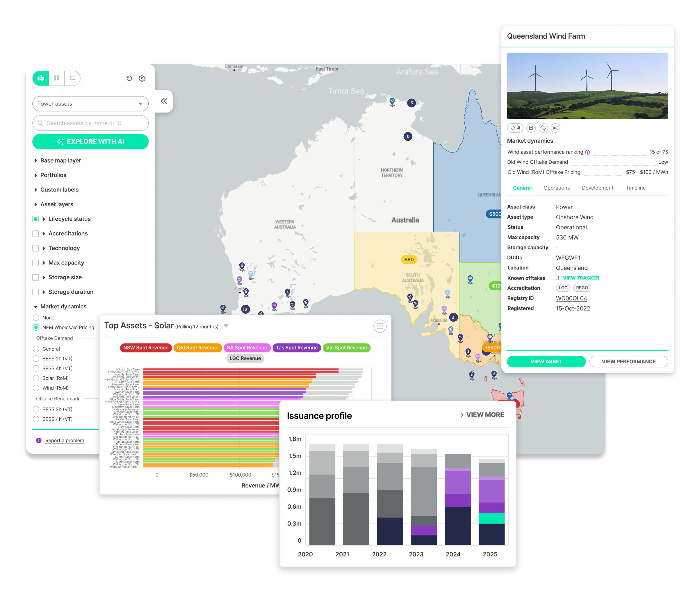Click sparkle icon on Explore with AI

pyautogui.click(x=60, y=142)
